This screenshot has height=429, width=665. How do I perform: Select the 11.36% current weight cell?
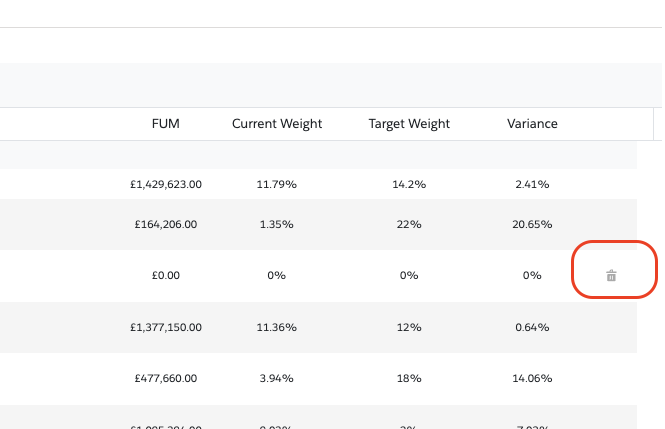tap(276, 327)
